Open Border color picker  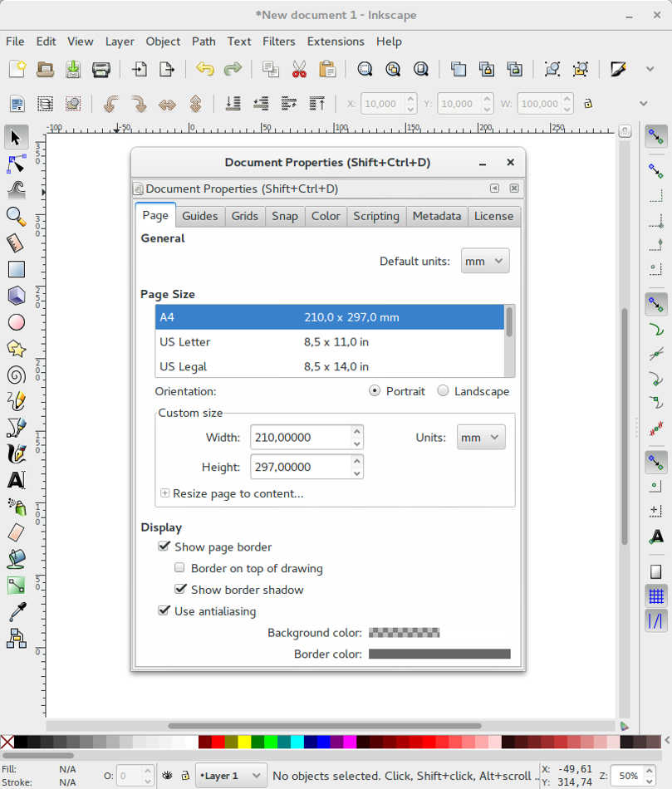439,654
